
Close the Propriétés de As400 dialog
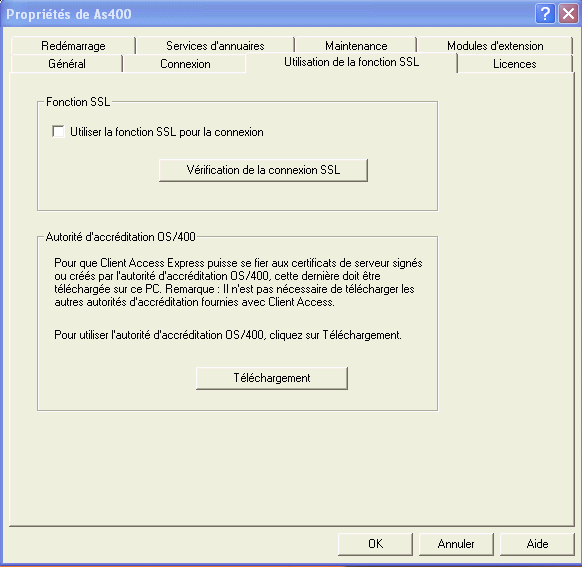pos(568,14)
